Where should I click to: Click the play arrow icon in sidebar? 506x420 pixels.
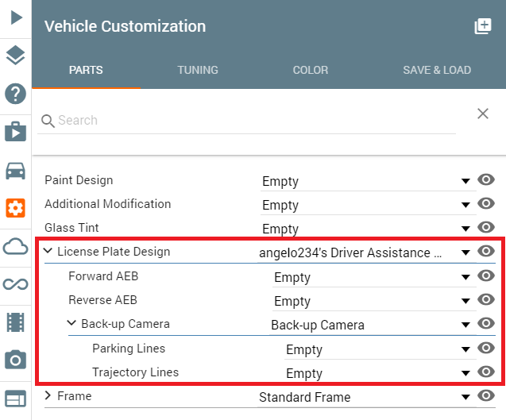(15, 17)
